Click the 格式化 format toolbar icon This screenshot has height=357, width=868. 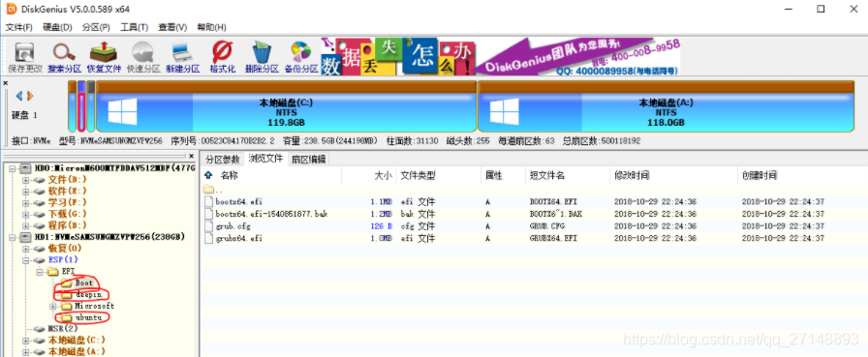[222, 57]
